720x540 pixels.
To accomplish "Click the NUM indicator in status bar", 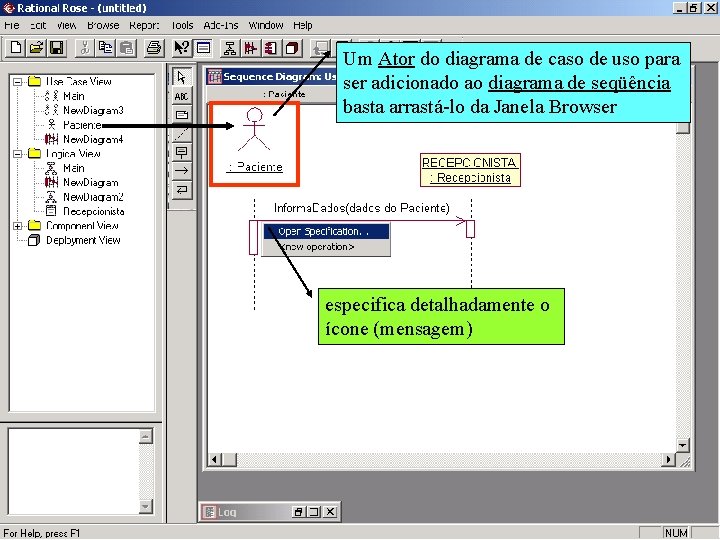I will click(x=676, y=533).
